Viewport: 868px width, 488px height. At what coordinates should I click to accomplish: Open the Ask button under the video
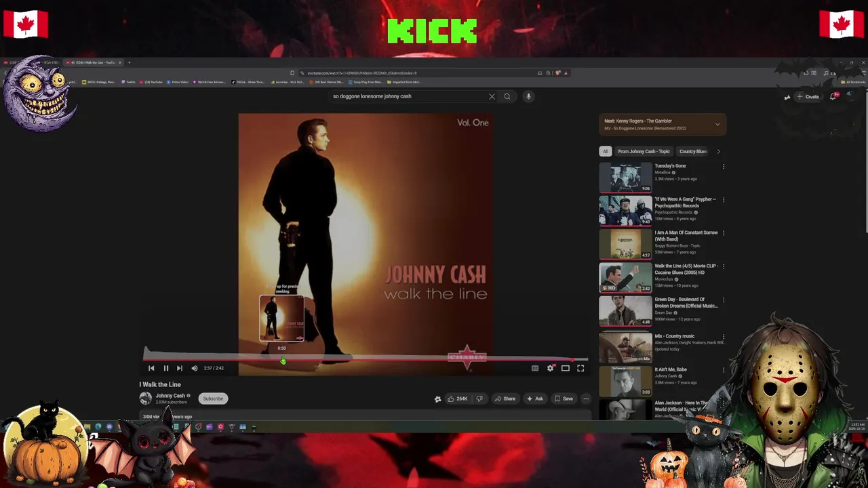point(535,399)
